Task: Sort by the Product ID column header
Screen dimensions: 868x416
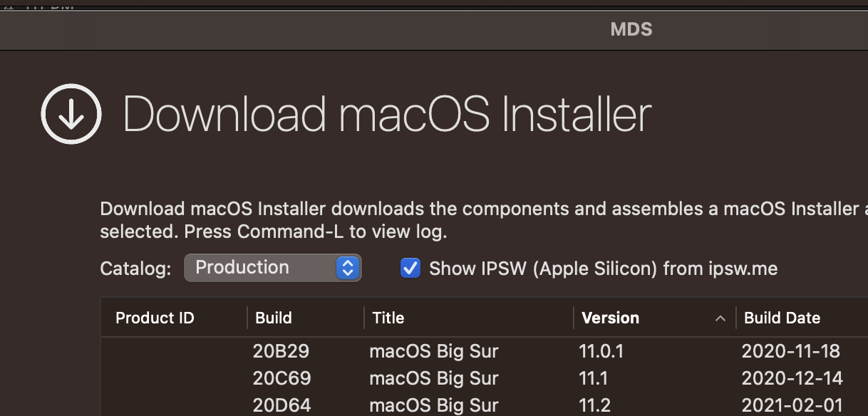Action: [x=155, y=318]
